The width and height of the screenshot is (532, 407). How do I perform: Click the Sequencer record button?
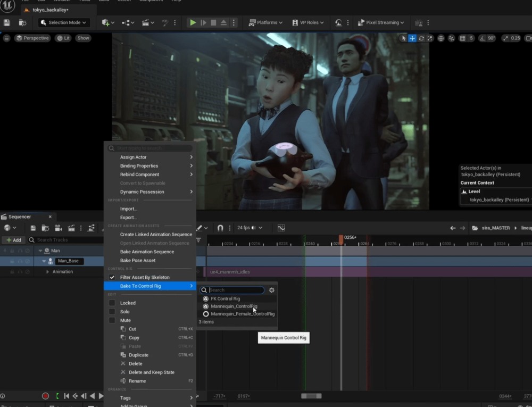click(x=45, y=396)
